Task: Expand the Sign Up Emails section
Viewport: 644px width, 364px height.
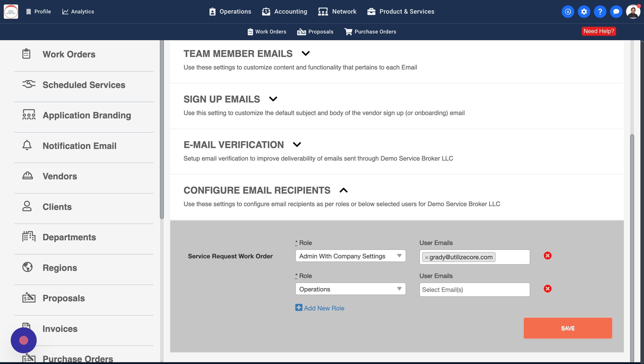Action: click(x=273, y=99)
